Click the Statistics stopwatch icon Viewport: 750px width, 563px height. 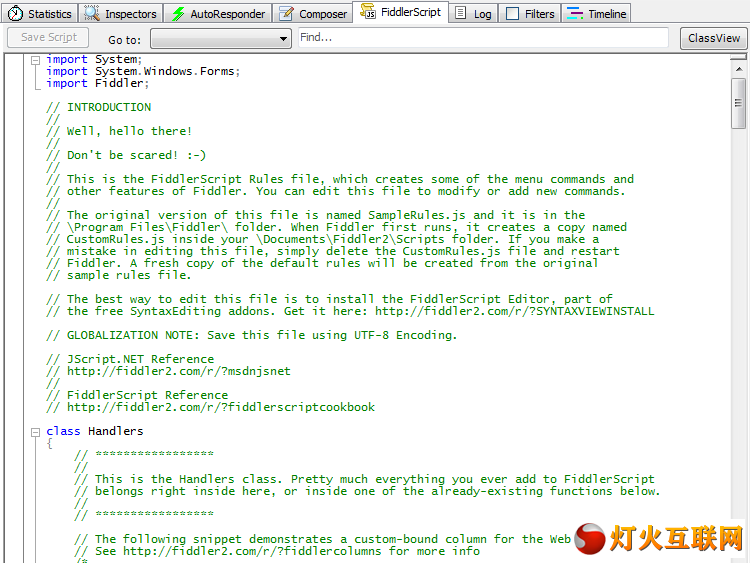15,13
